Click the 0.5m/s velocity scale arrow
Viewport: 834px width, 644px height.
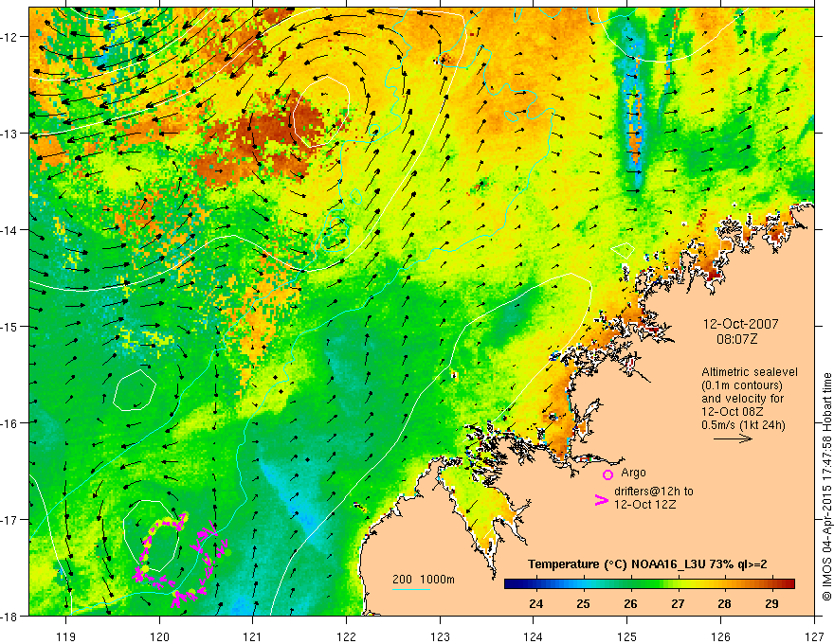click(x=733, y=438)
